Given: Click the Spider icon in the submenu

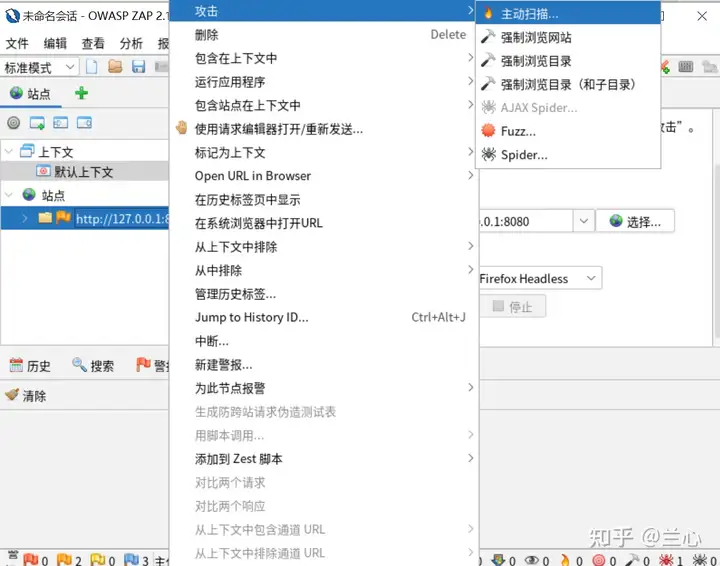Looking at the screenshot, I should coord(488,154).
